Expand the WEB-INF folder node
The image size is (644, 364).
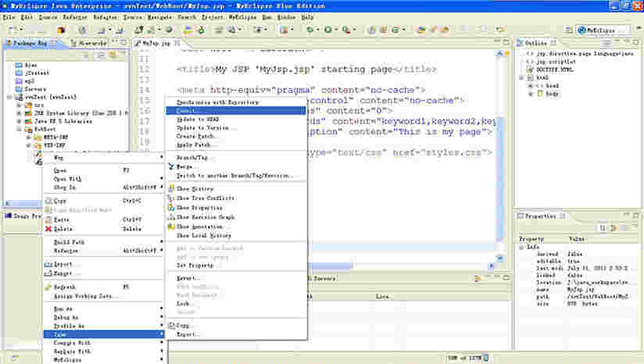tap(29, 145)
